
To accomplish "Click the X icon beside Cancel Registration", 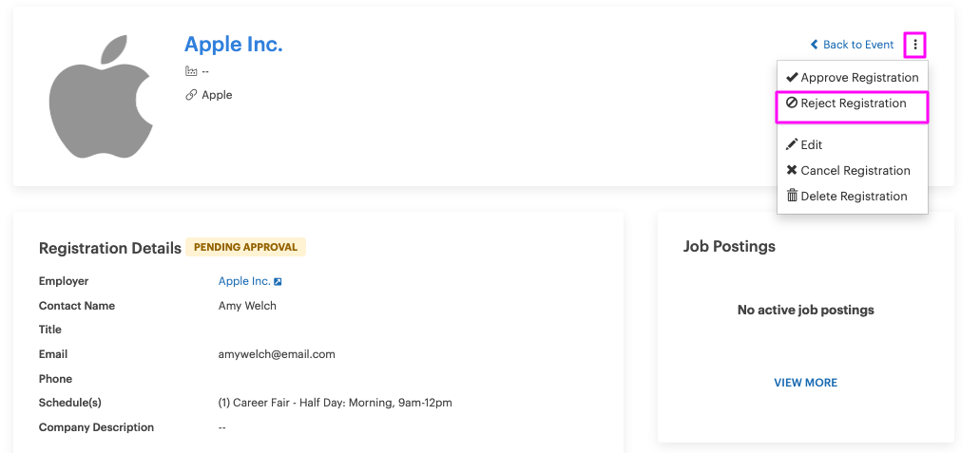I will click(x=792, y=170).
